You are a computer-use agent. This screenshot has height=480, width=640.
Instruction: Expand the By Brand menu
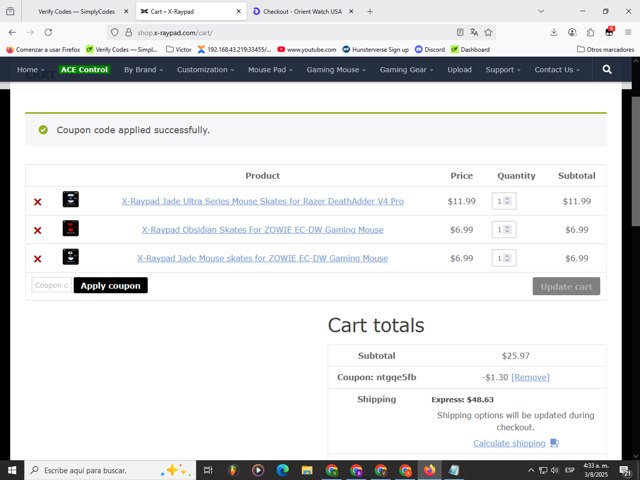tap(143, 69)
